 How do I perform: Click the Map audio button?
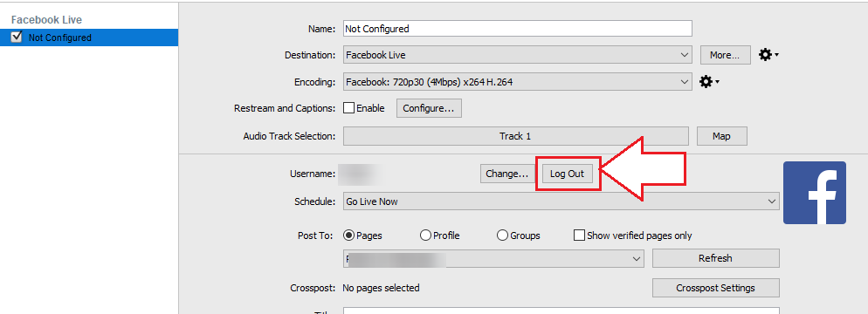(722, 136)
